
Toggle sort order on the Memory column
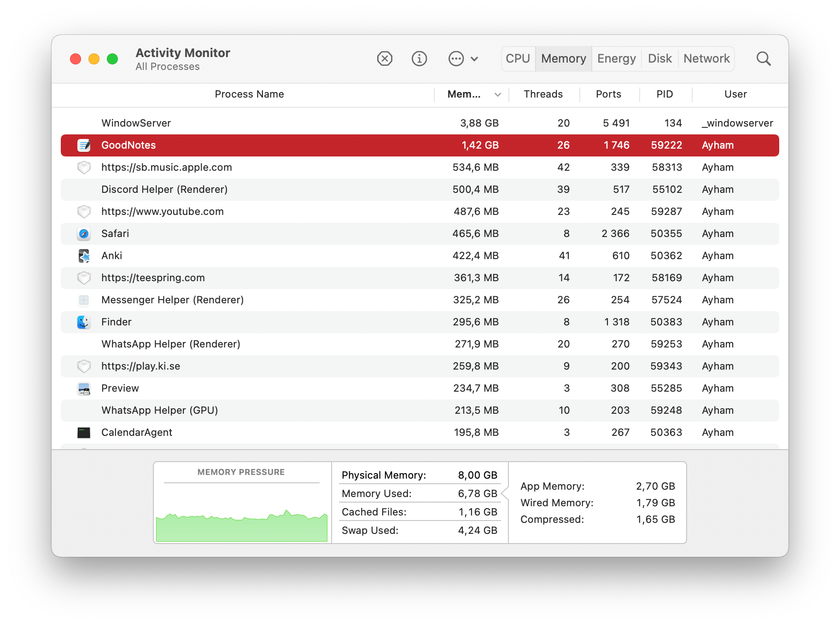tap(472, 94)
